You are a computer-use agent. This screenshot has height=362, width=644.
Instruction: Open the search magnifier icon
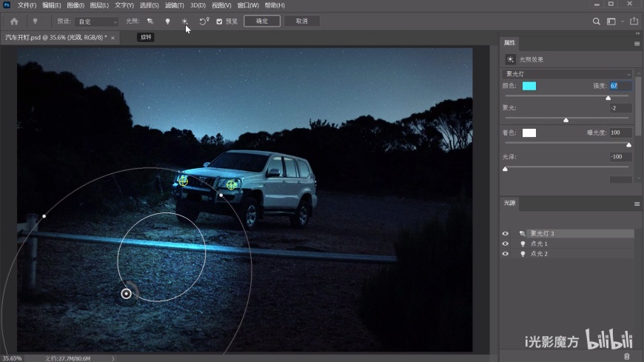pyautogui.click(x=597, y=21)
